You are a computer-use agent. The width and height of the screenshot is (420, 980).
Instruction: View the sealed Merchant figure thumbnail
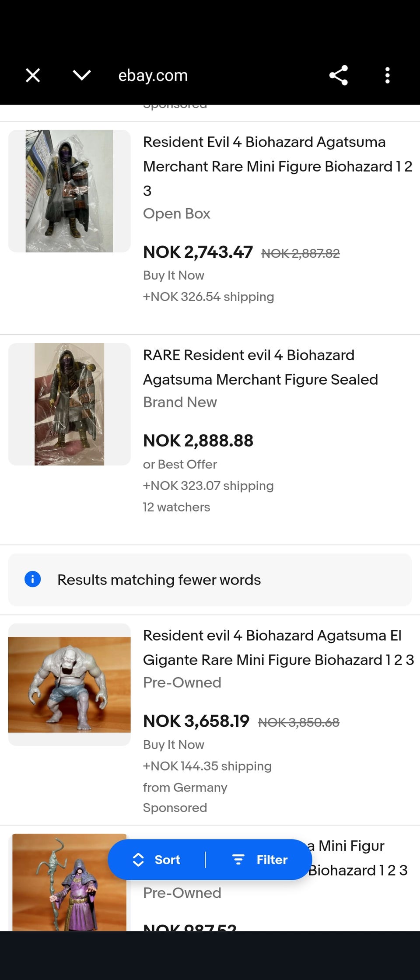(70, 404)
